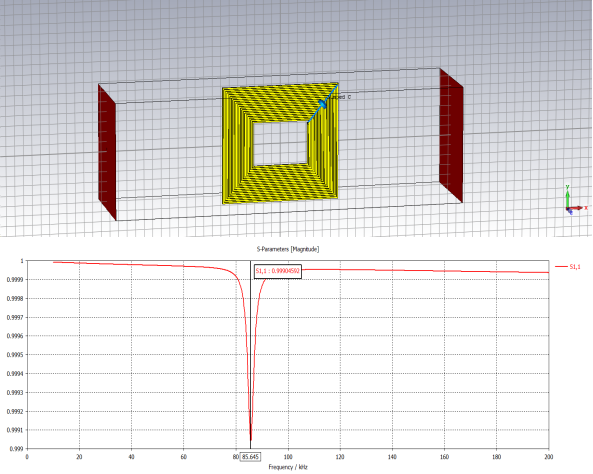
Task: Click the 0.9993 y-axis tick label
Action: coord(15,393)
